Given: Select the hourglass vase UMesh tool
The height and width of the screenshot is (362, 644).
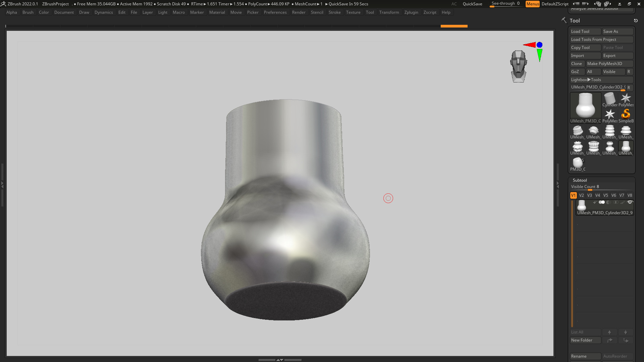Looking at the screenshot, I should (609, 148).
